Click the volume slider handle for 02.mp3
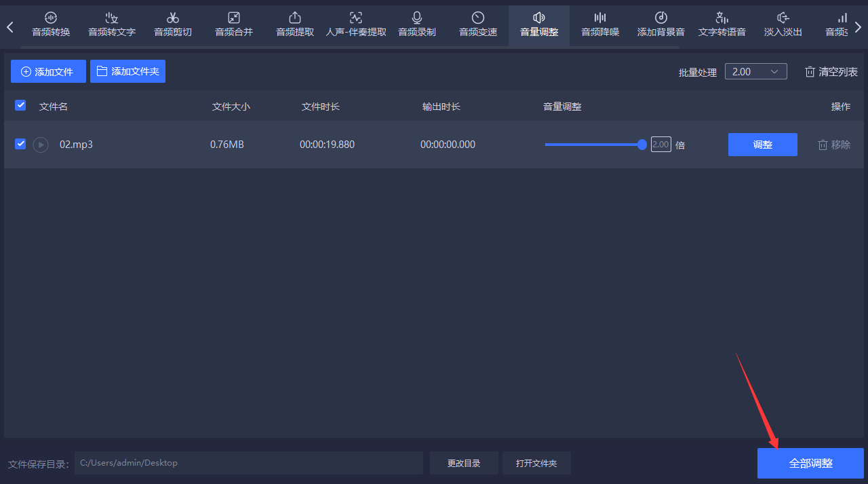 642,145
